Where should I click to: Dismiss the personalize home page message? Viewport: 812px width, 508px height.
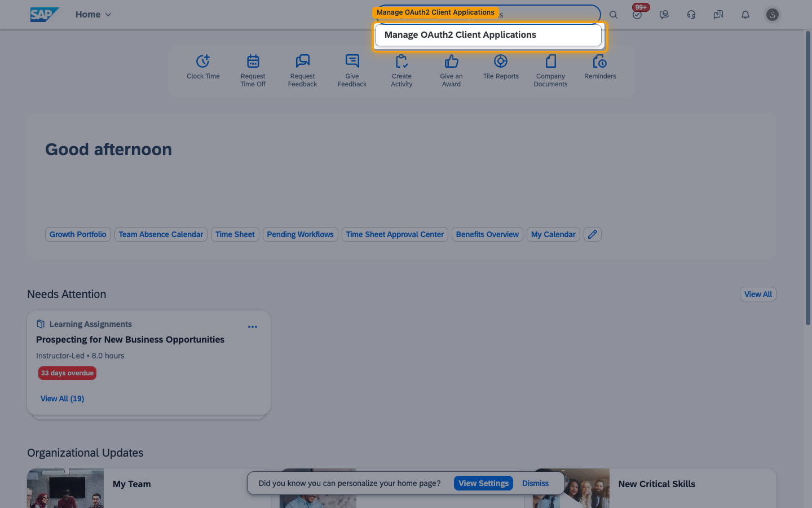[x=535, y=483]
